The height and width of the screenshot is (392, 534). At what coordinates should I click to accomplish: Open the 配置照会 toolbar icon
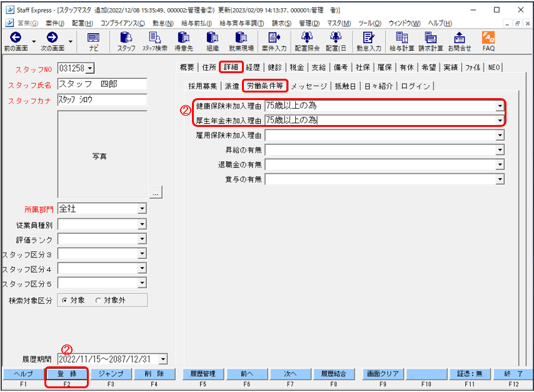pos(307,41)
